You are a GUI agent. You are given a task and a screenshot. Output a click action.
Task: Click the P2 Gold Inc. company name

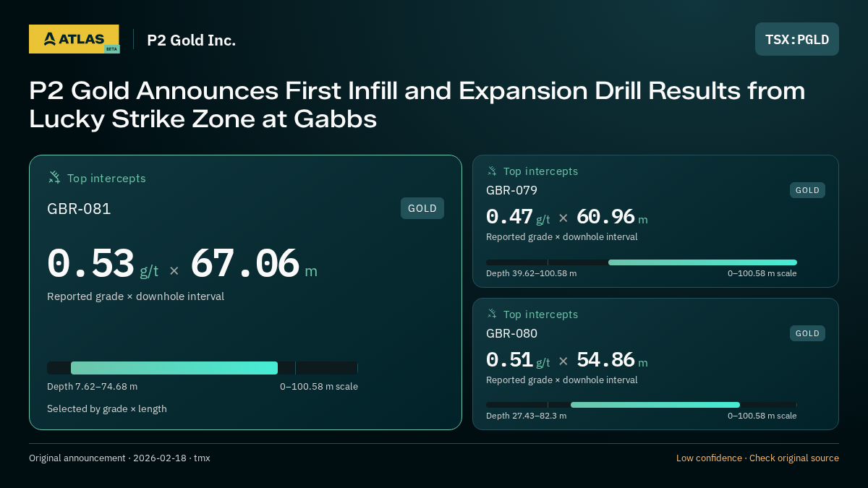click(x=192, y=40)
